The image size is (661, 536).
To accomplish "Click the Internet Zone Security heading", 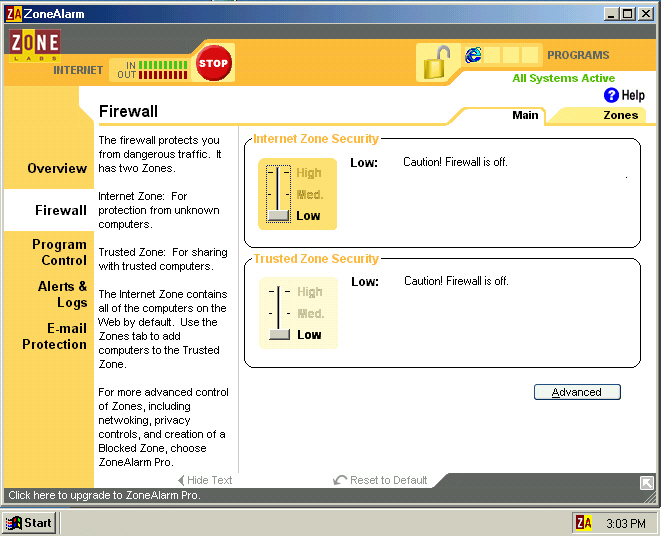I will (x=316, y=139).
